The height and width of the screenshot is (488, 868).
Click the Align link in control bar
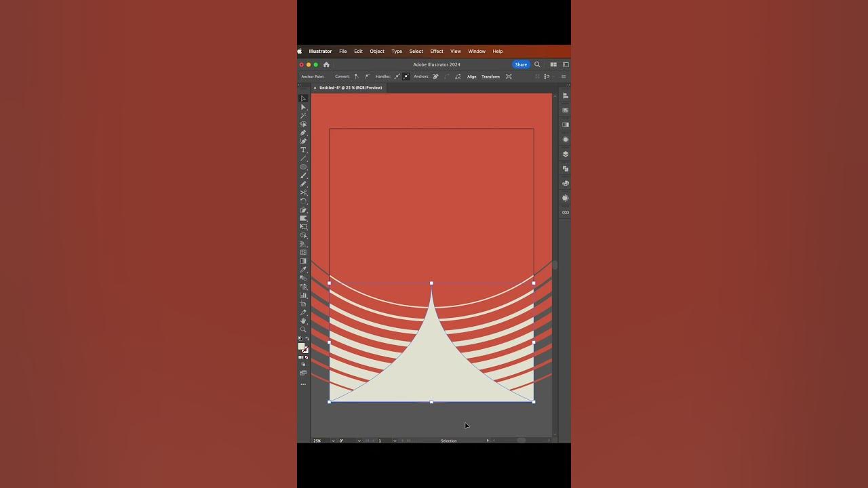[472, 77]
